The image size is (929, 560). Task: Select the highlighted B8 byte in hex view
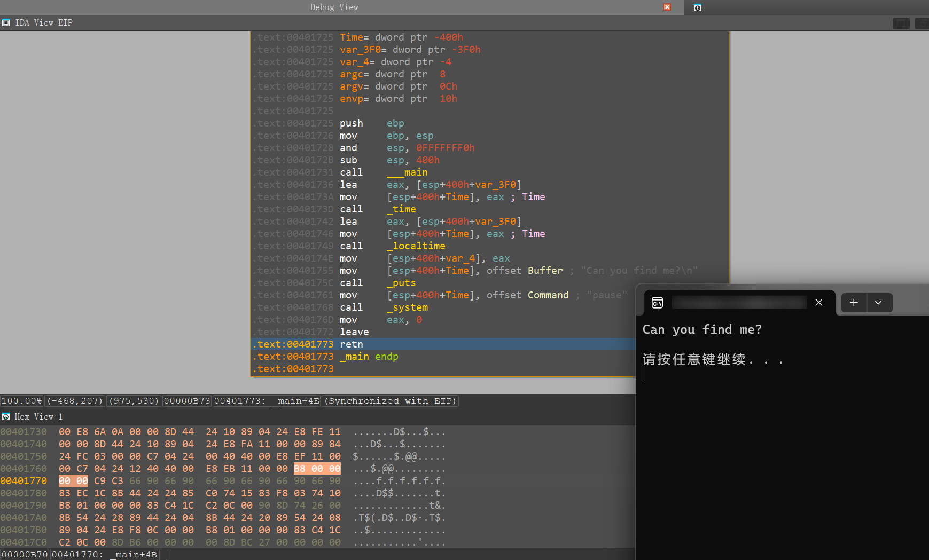300,469
